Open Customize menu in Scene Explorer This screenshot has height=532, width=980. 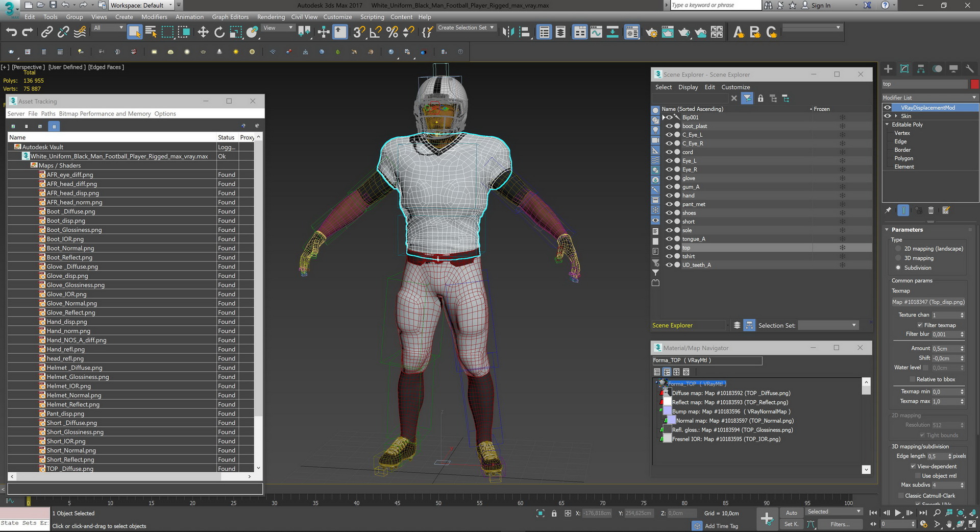pyautogui.click(x=736, y=87)
